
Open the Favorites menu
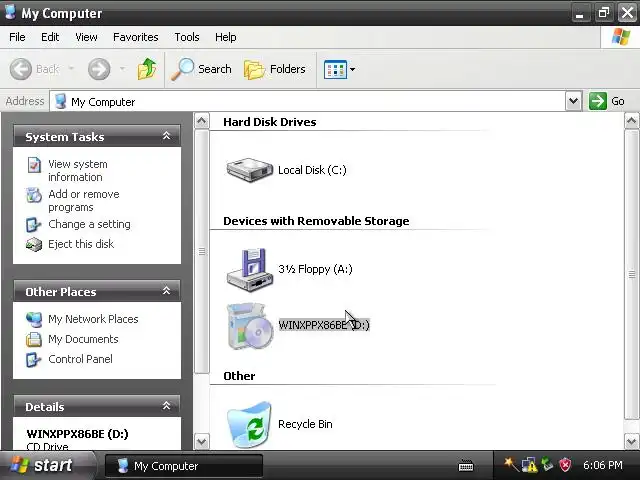point(136,37)
